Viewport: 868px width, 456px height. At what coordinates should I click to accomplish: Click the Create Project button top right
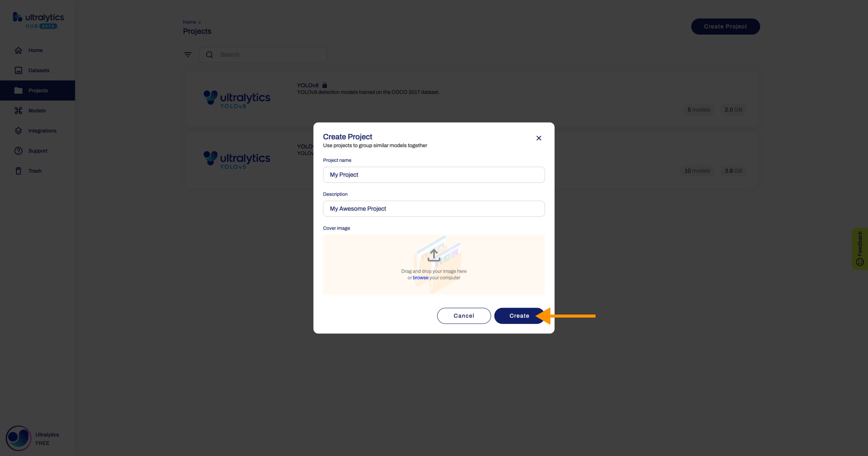[x=725, y=27]
